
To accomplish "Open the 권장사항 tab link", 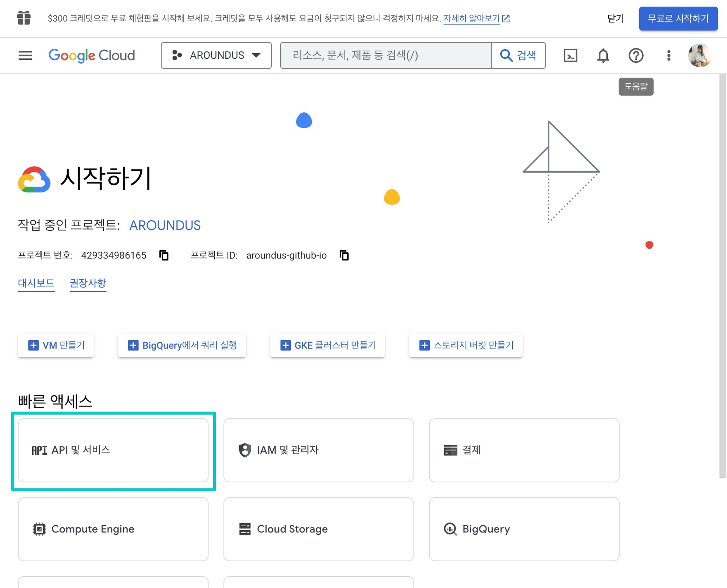I will [88, 283].
